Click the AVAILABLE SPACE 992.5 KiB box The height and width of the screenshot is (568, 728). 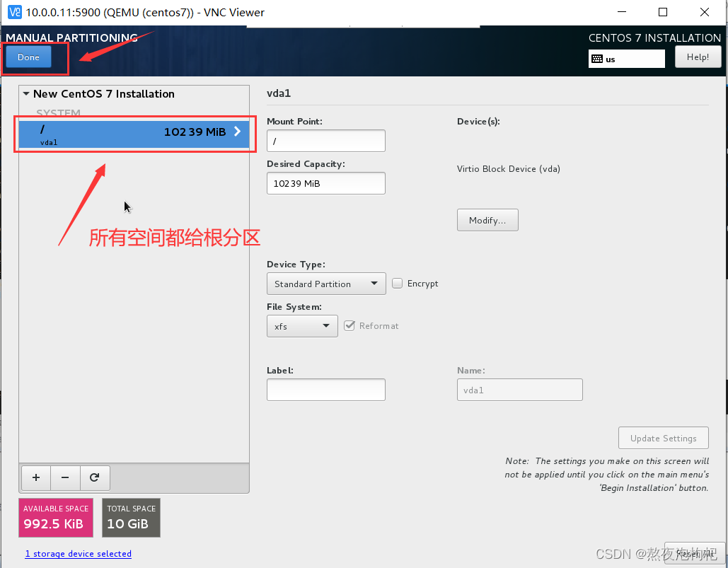56,518
